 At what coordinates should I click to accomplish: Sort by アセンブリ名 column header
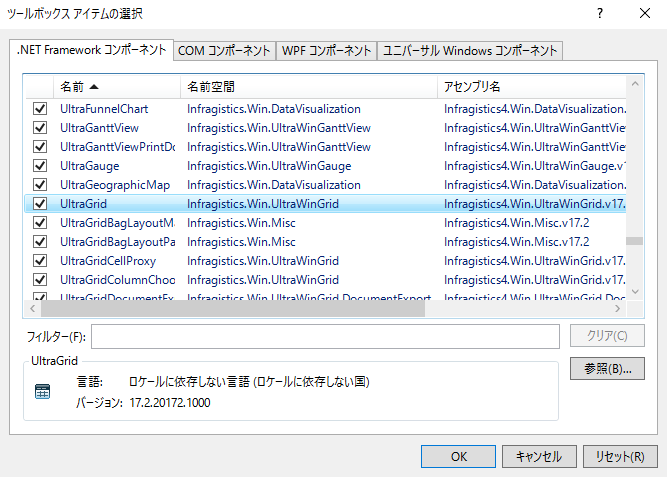(x=532, y=86)
